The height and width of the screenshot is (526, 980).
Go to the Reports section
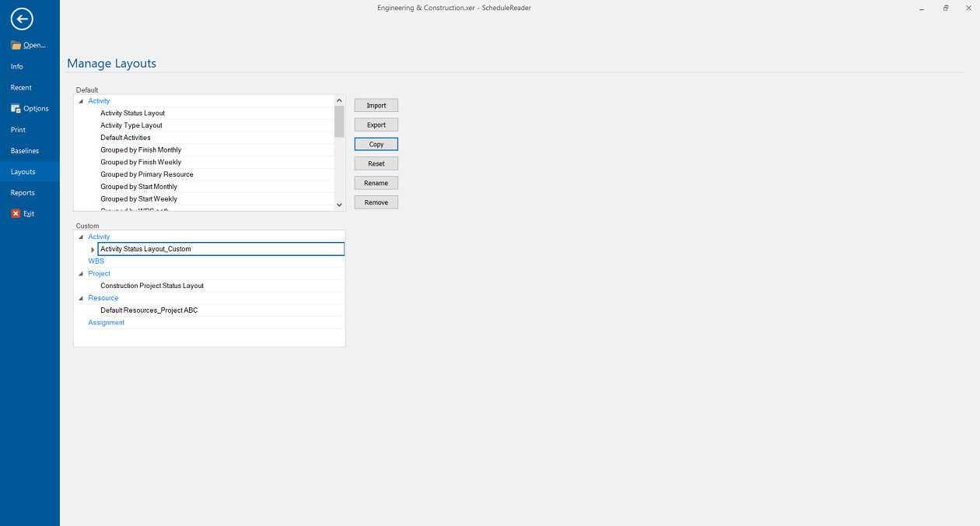tap(23, 193)
